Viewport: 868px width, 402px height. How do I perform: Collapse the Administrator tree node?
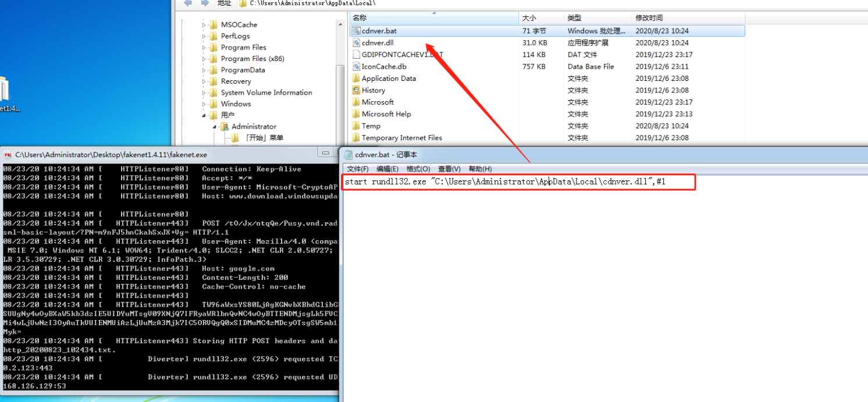click(x=215, y=127)
